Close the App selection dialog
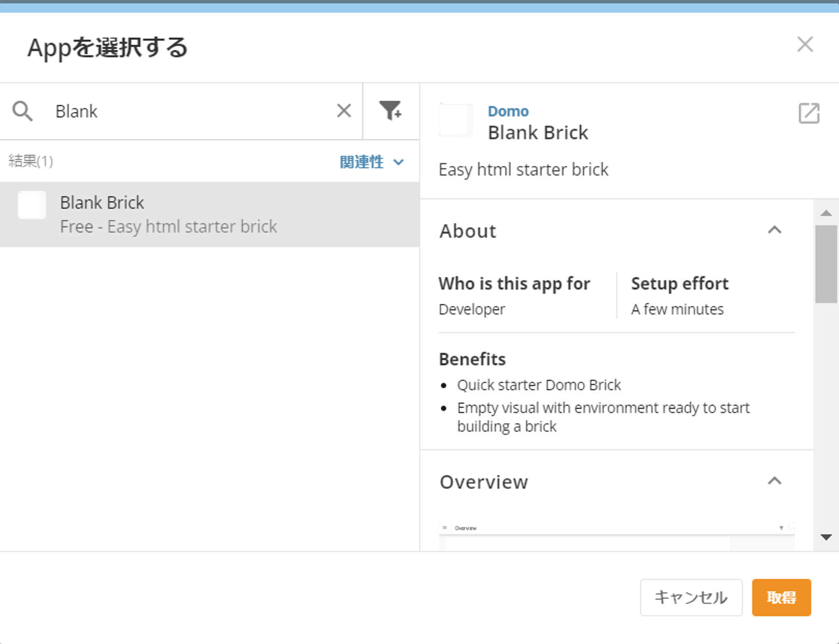The height and width of the screenshot is (644, 839). tap(805, 44)
